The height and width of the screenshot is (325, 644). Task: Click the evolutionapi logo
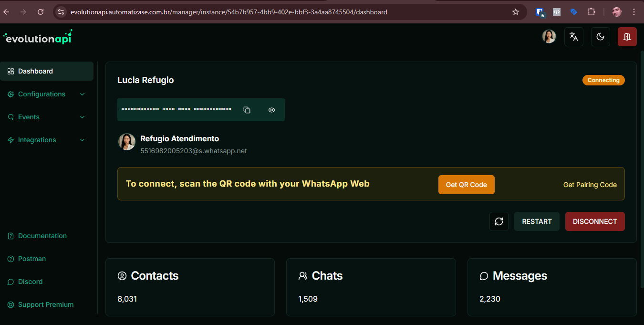point(38,38)
